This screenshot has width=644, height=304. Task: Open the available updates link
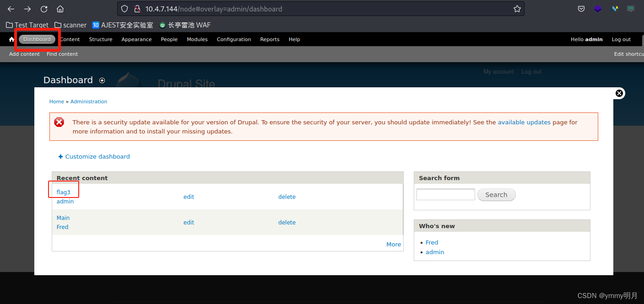click(x=524, y=122)
